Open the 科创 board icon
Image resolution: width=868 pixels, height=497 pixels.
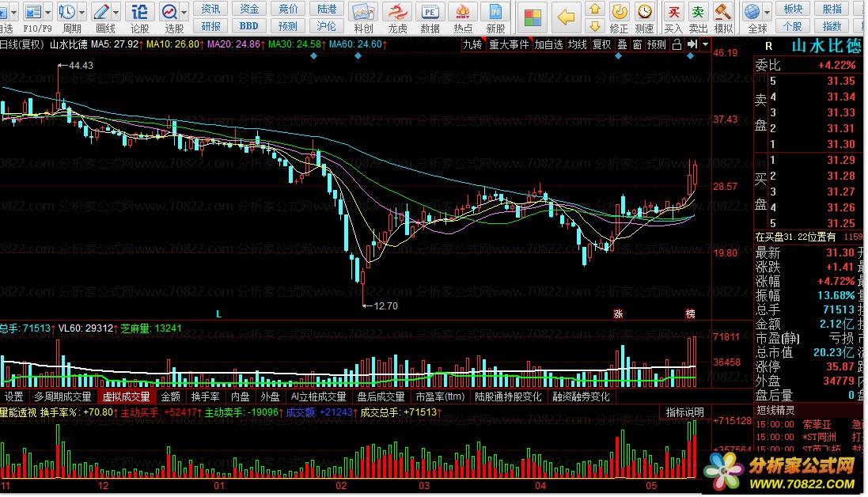click(x=363, y=11)
